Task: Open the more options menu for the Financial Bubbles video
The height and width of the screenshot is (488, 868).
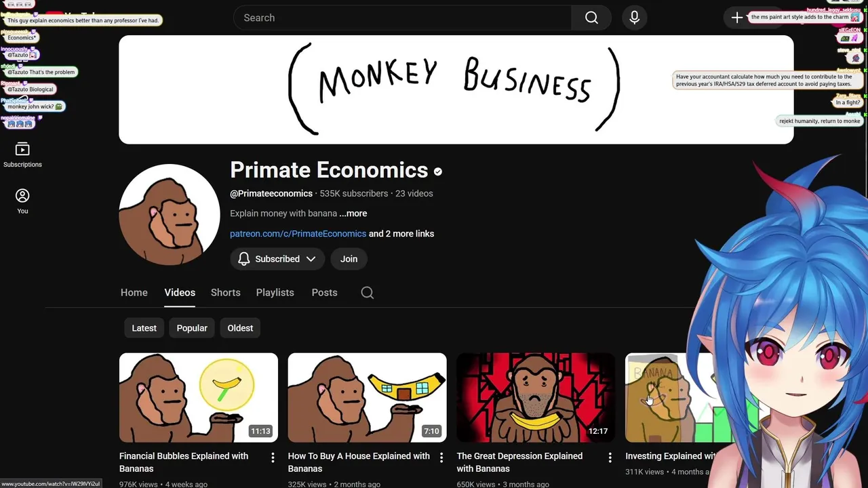Action: (273, 457)
